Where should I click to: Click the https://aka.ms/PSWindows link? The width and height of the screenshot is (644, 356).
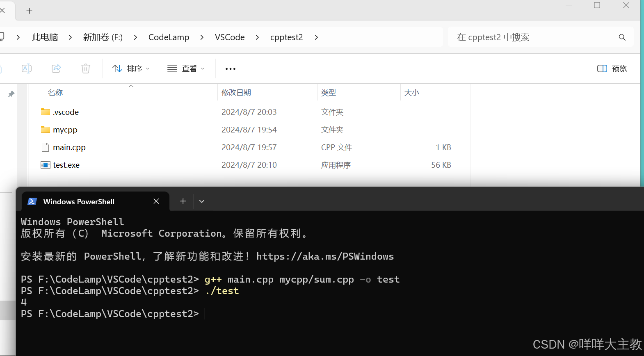click(x=325, y=256)
